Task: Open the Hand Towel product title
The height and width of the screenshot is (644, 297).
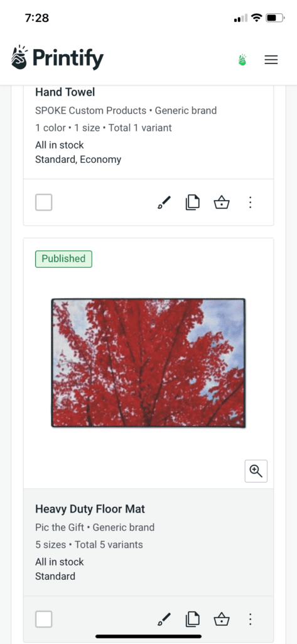Action: (x=65, y=92)
